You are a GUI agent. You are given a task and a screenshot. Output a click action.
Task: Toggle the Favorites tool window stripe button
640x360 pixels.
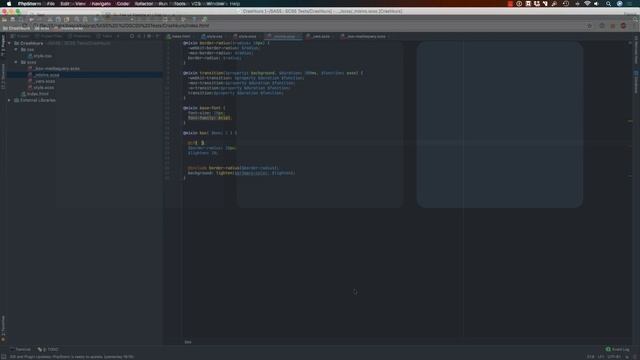(x=3, y=328)
